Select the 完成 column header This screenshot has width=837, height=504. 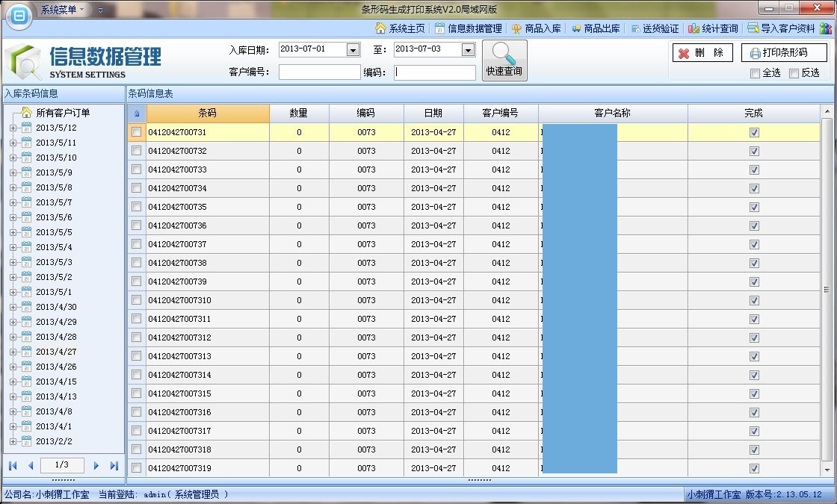point(754,113)
